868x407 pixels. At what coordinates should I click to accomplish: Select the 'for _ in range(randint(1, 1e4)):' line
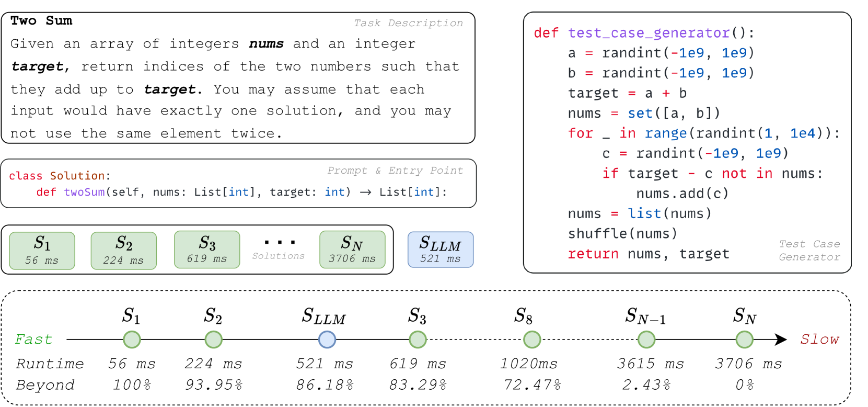(x=704, y=133)
